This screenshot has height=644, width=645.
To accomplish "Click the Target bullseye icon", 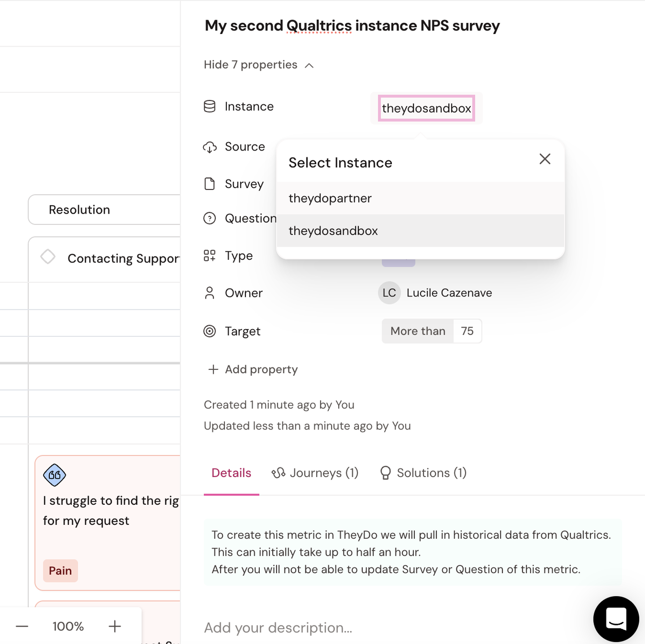I will point(210,331).
